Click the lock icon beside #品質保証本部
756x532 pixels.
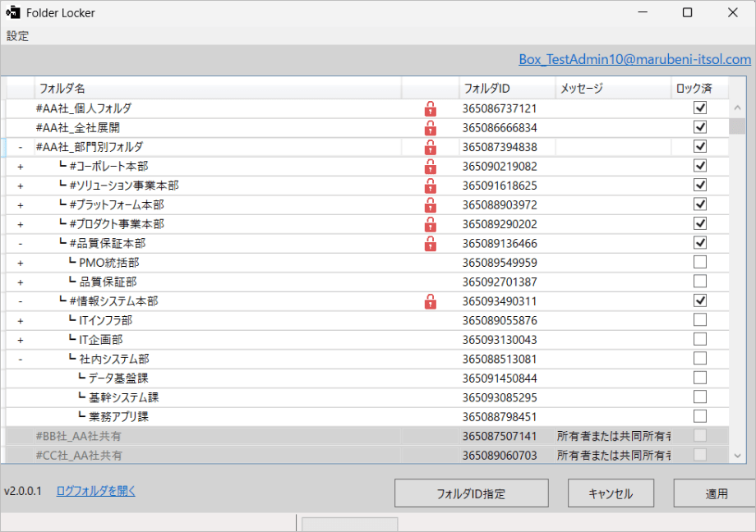(x=430, y=244)
